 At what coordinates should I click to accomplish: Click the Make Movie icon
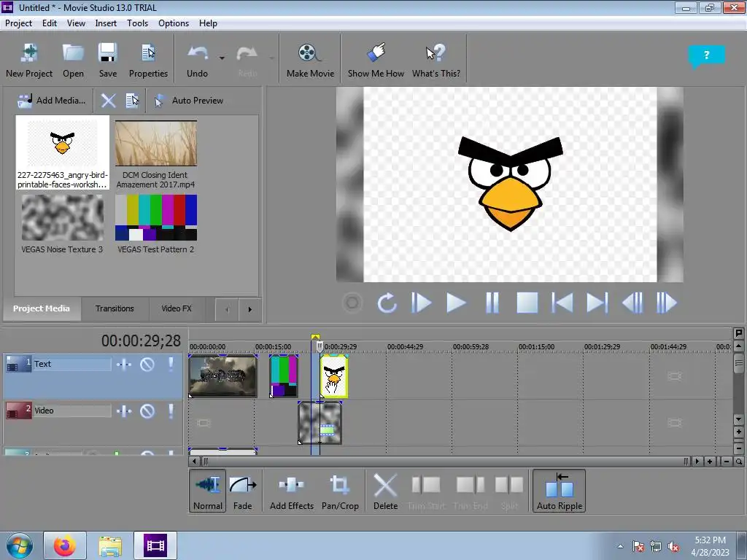pos(310,60)
